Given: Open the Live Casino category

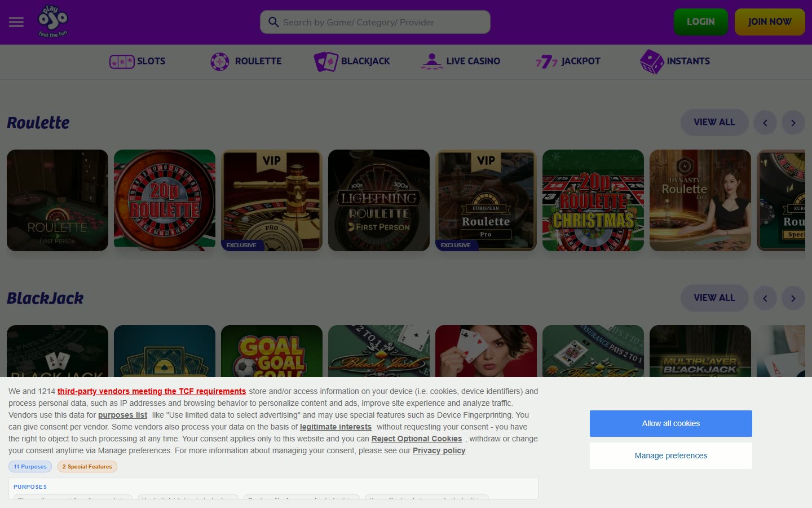Looking at the screenshot, I should pos(460,61).
